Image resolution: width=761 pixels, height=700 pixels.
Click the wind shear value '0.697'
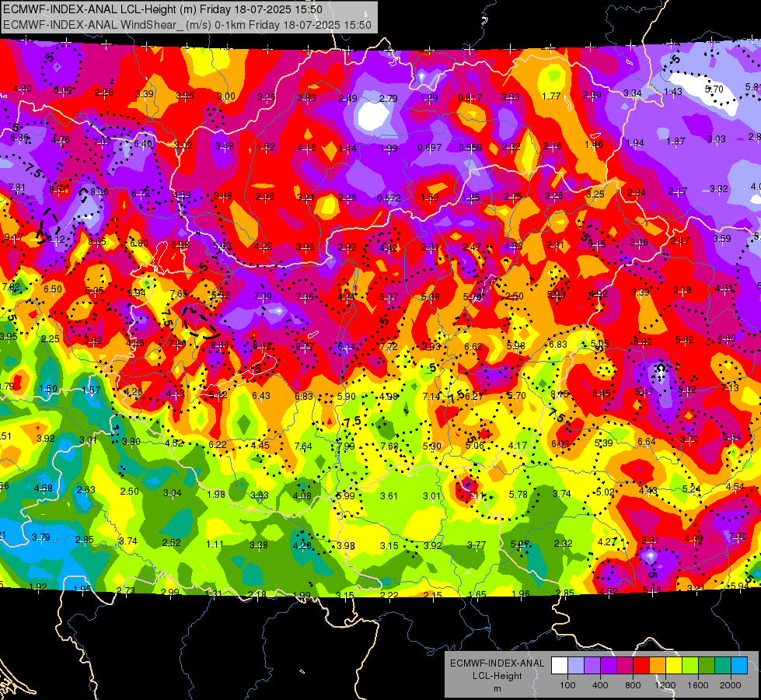tap(430, 147)
